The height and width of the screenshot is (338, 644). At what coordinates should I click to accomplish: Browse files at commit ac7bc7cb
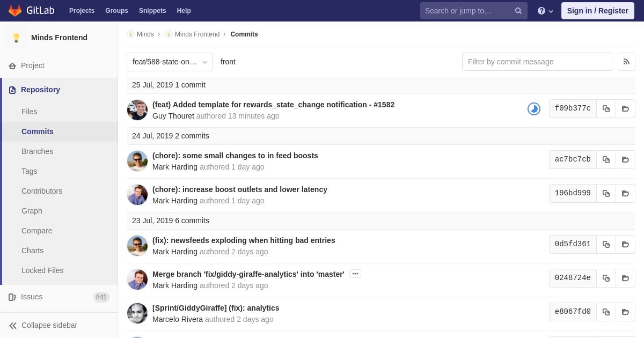tap(625, 159)
